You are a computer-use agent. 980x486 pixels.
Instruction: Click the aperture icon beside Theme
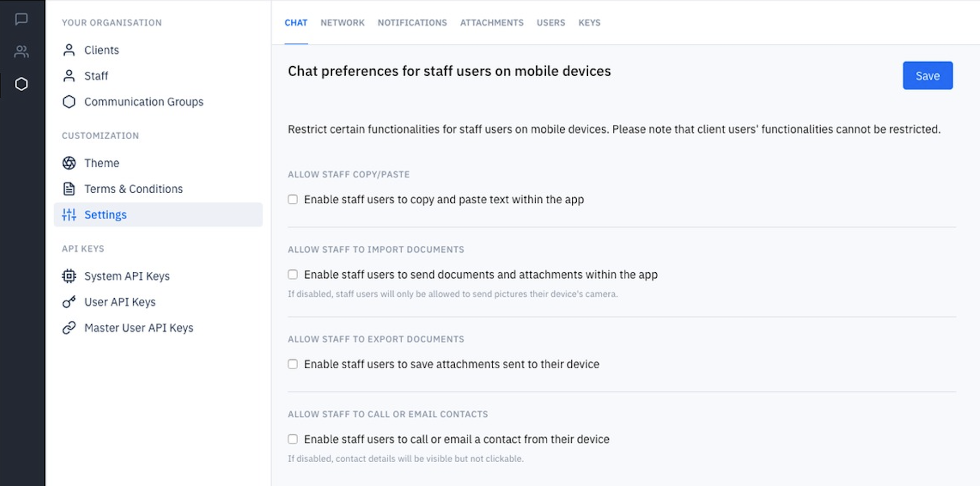point(69,163)
